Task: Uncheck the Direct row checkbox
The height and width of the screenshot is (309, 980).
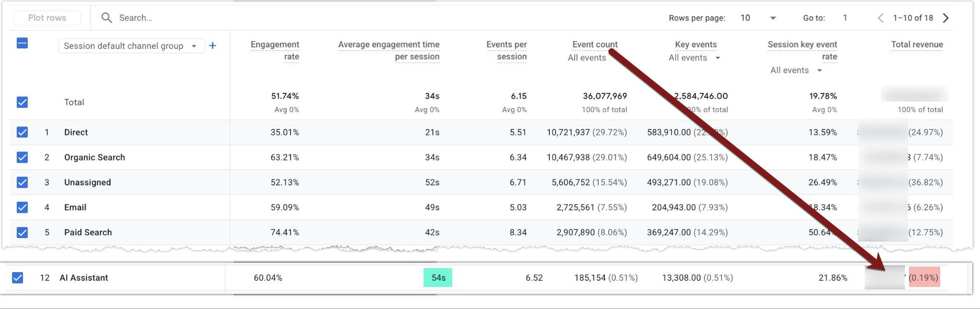Action: click(x=22, y=132)
